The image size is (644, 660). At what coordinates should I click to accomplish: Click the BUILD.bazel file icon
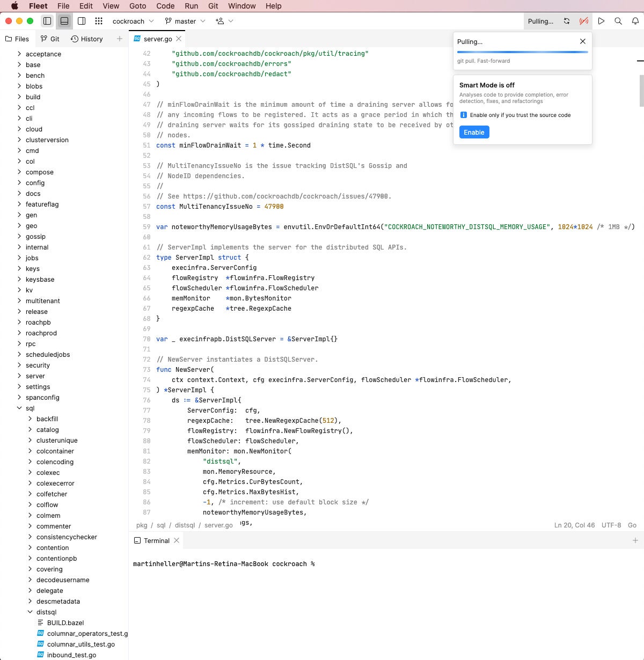(40, 622)
